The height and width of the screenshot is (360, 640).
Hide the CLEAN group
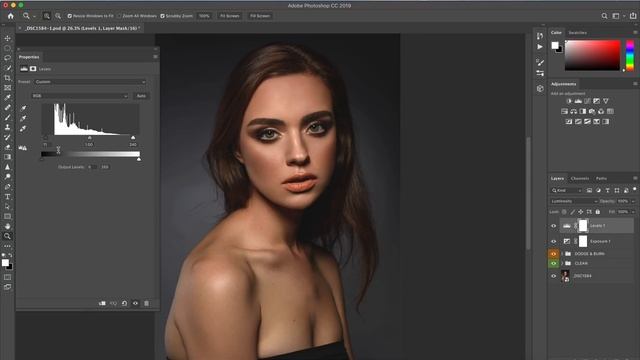553,264
